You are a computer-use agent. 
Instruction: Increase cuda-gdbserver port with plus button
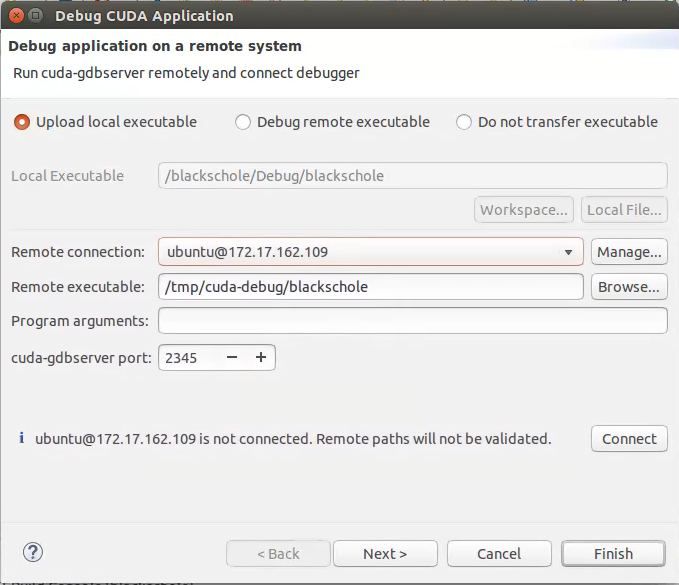[261, 357]
